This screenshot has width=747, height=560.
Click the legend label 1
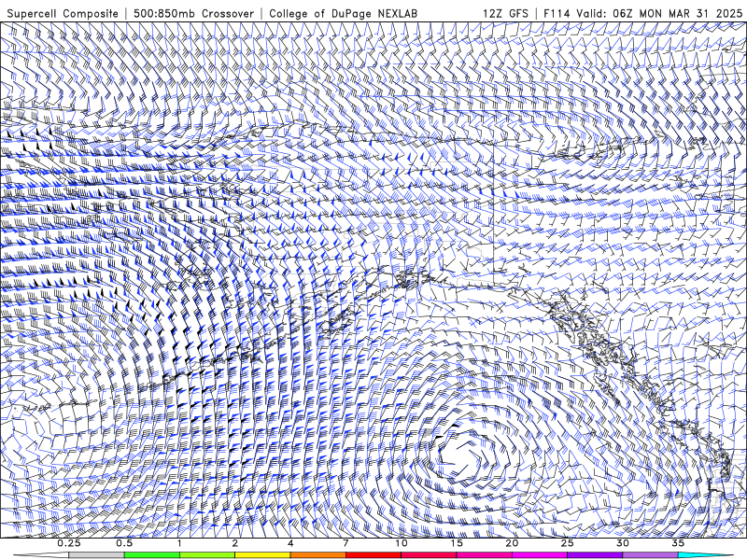pyautogui.click(x=179, y=543)
